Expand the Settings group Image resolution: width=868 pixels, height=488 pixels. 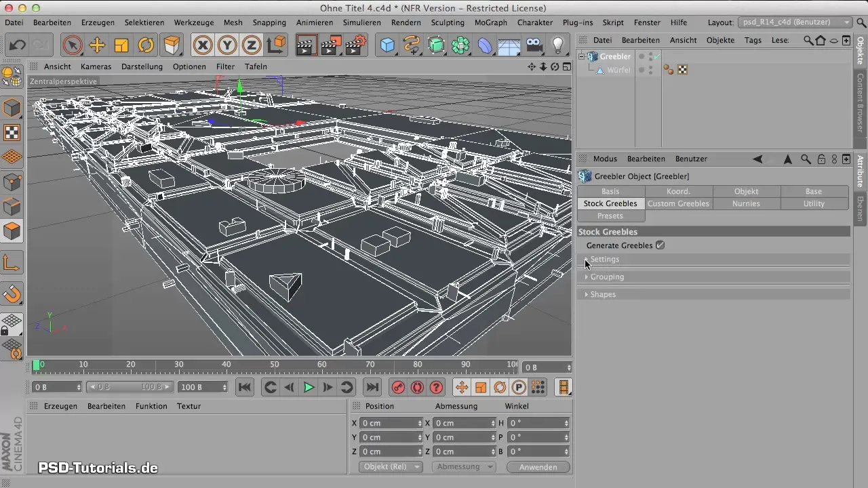[714, 259]
